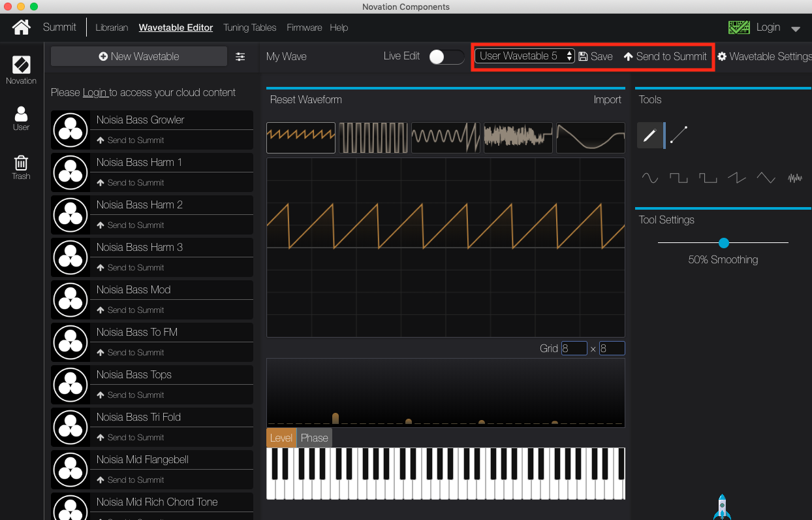This screenshot has height=520, width=812.
Task: Insert square wave shape
Action: pyautogui.click(x=679, y=177)
